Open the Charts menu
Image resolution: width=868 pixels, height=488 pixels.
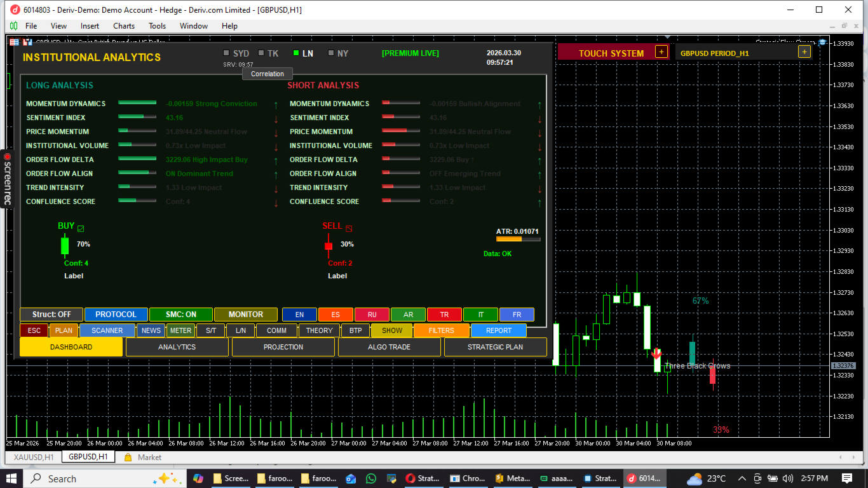pos(124,26)
